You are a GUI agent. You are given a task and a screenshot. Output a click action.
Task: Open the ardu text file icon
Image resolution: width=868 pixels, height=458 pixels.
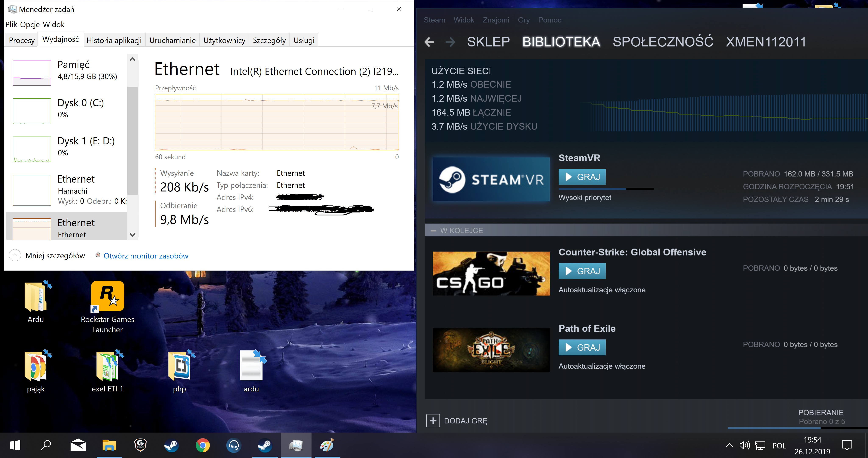[x=251, y=371]
